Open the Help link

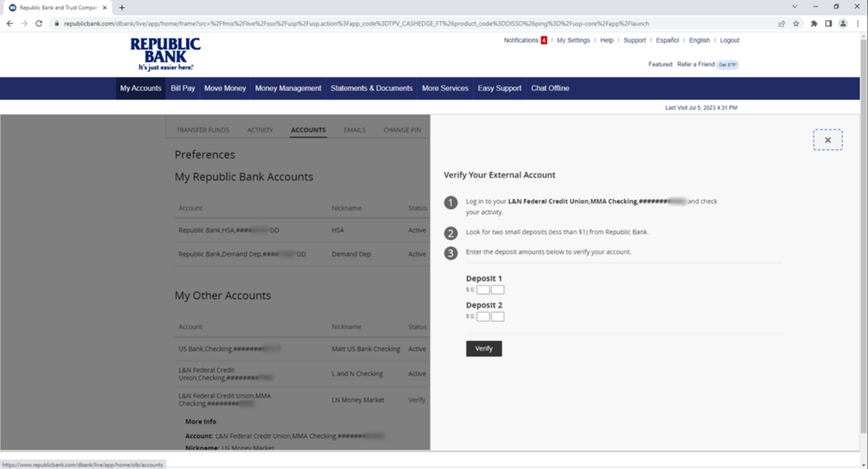coord(607,40)
